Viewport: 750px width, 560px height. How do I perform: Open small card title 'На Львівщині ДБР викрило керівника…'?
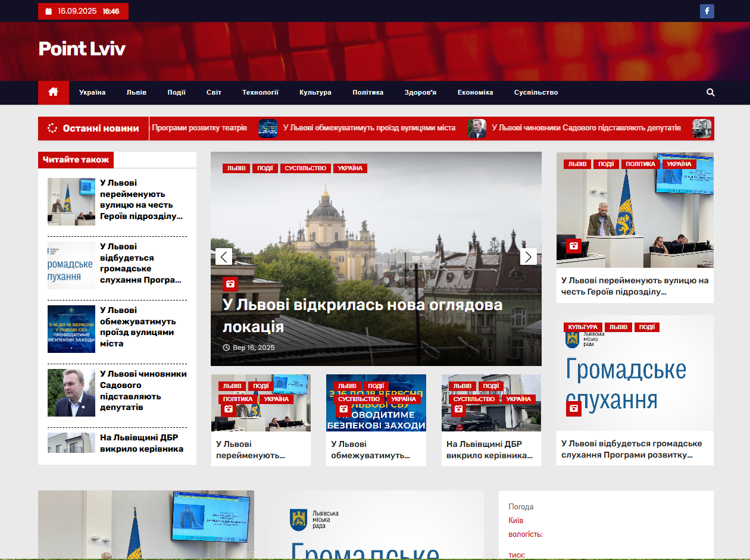(x=489, y=450)
